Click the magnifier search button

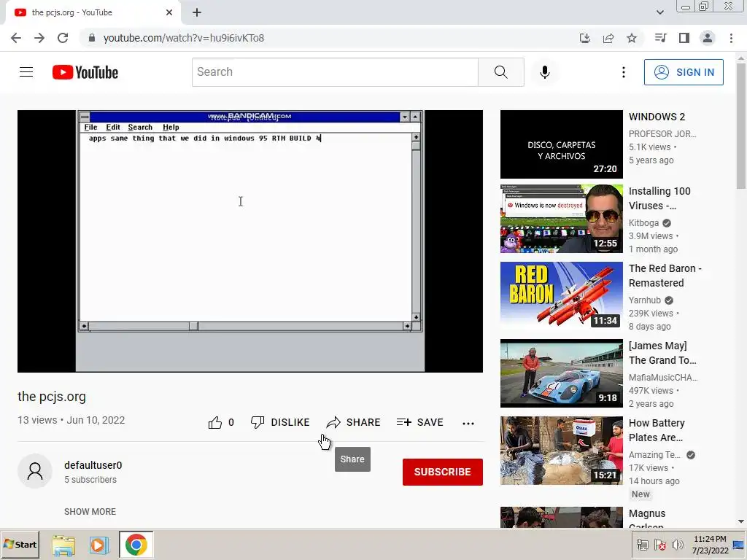tap(500, 72)
